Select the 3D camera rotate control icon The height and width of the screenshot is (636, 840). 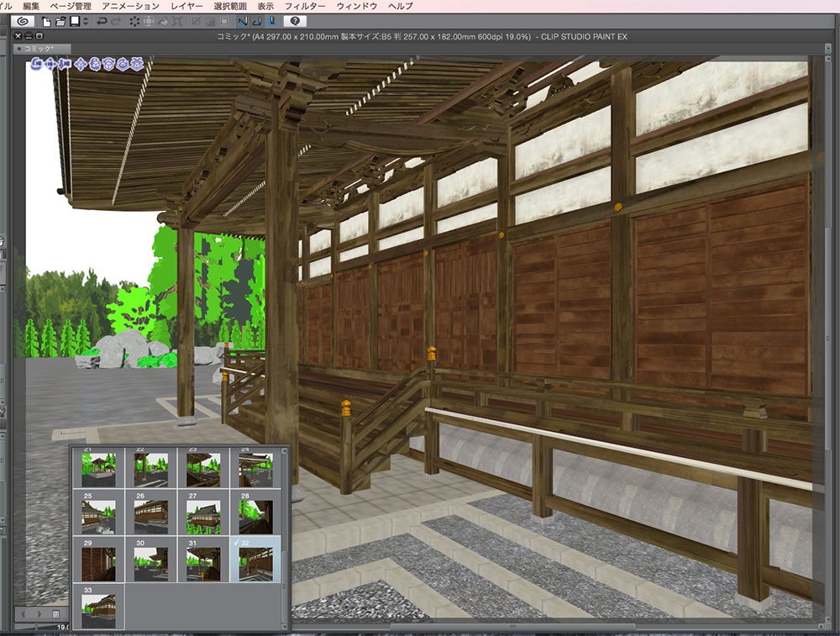[x=36, y=65]
